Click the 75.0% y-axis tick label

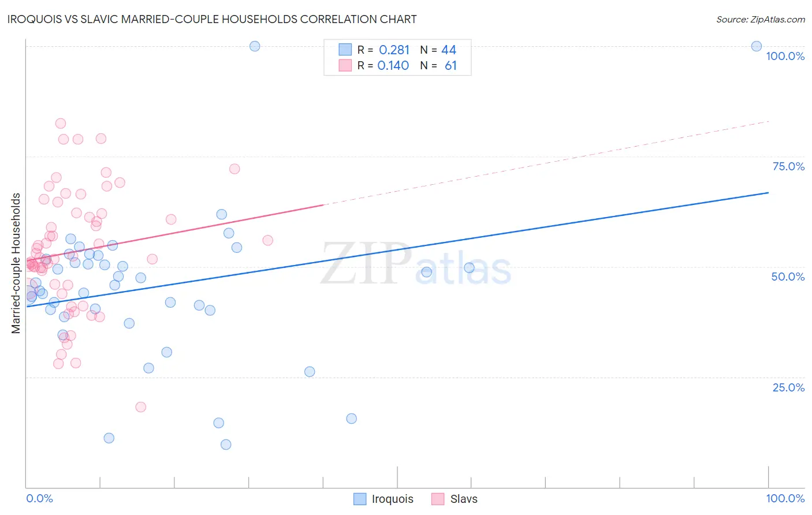pyautogui.click(x=788, y=166)
